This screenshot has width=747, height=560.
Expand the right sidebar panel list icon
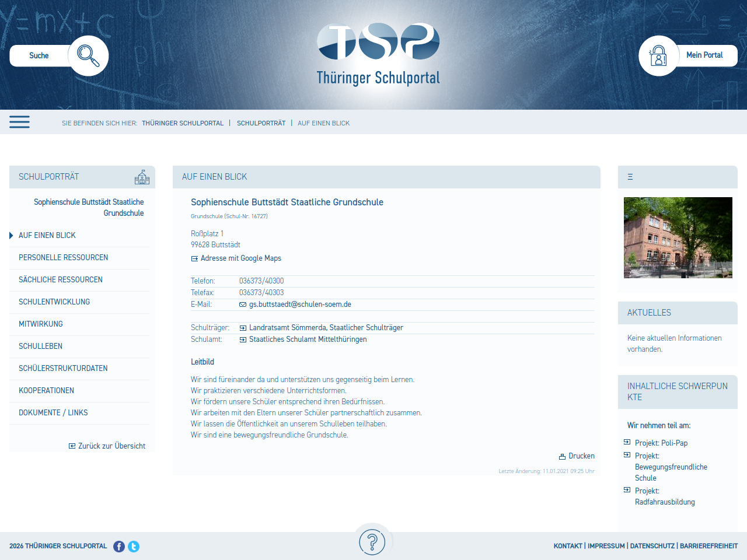(x=630, y=177)
